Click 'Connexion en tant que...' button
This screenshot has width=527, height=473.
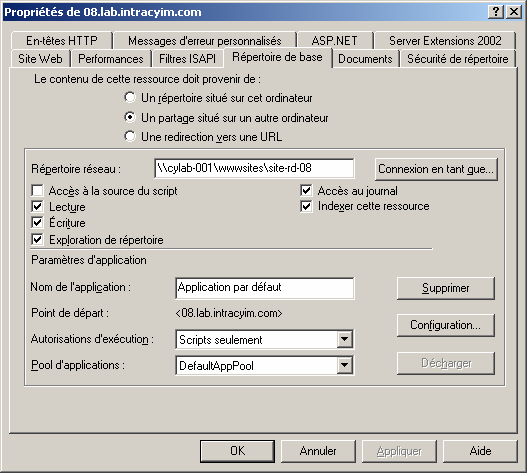pyautogui.click(x=436, y=169)
